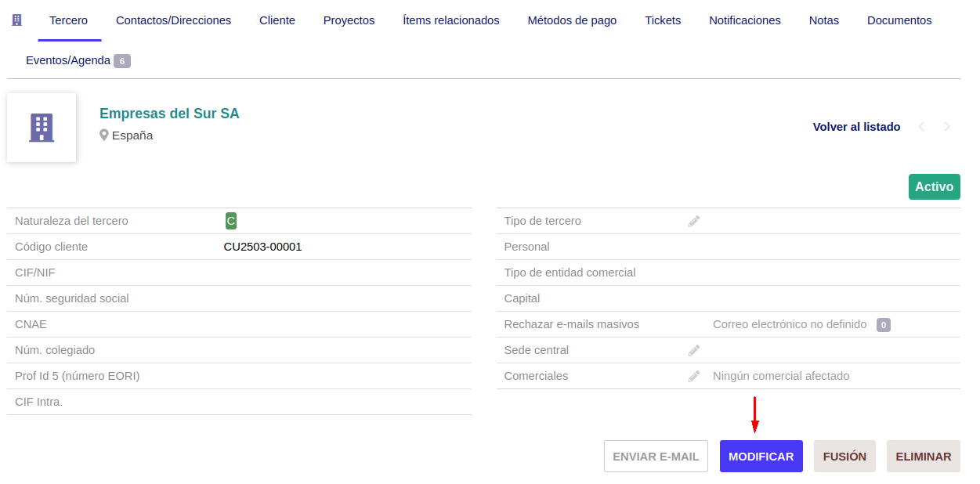Screen dimensions: 980x484
Task: Go to next record arrow
Action: click(x=947, y=127)
